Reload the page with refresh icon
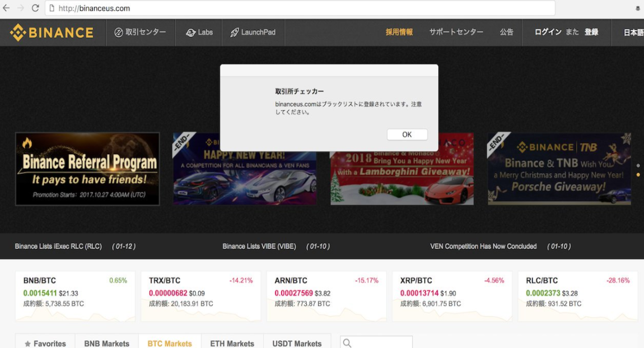 pos(35,8)
